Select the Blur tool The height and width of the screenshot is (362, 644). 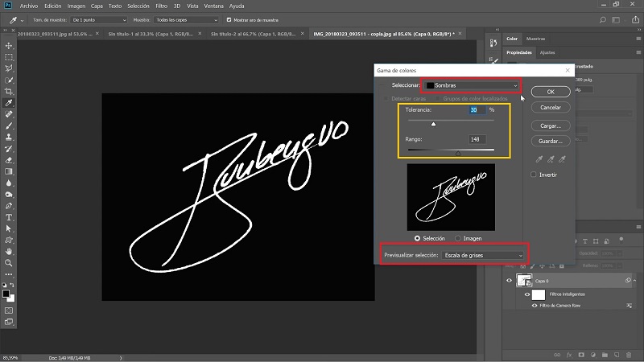pyautogui.click(x=9, y=183)
